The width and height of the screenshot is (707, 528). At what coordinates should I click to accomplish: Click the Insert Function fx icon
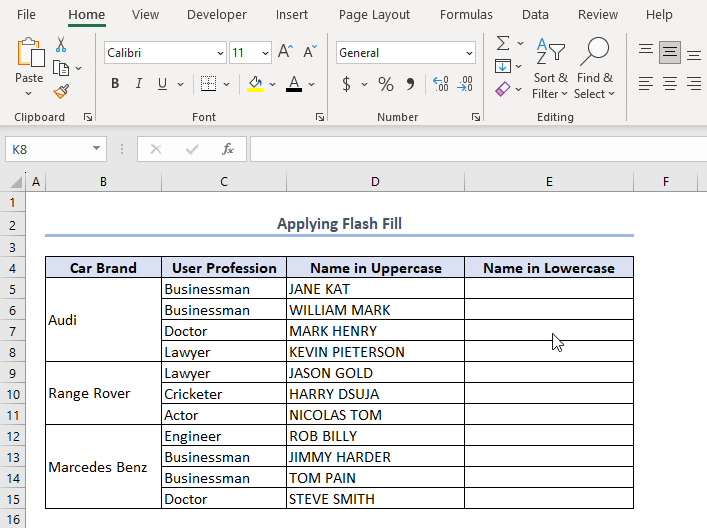(x=228, y=149)
